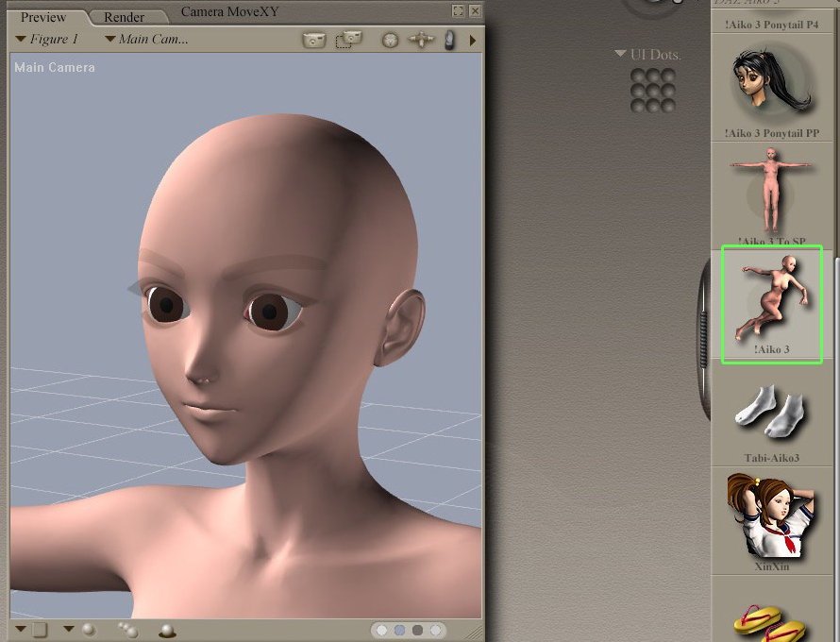
Task: Open the tracking mode dropdown arrow
Action: pyautogui.click(x=68, y=629)
